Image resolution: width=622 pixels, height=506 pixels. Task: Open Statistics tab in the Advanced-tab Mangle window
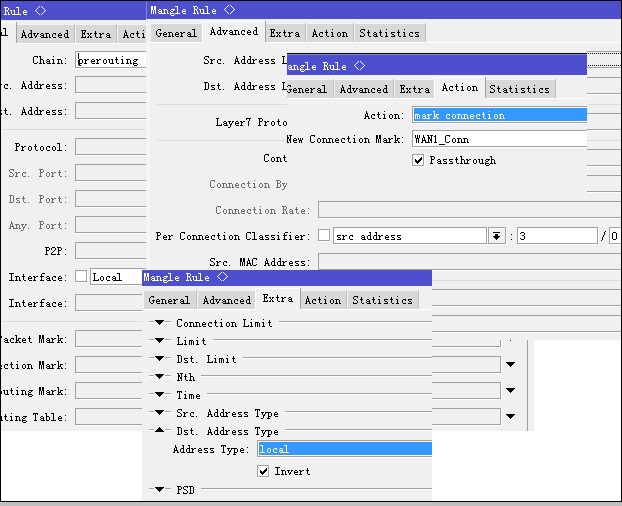[390, 33]
